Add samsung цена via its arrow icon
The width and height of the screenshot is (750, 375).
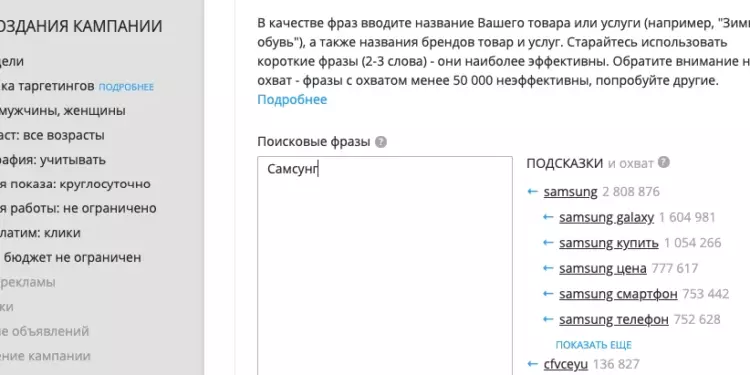click(548, 268)
